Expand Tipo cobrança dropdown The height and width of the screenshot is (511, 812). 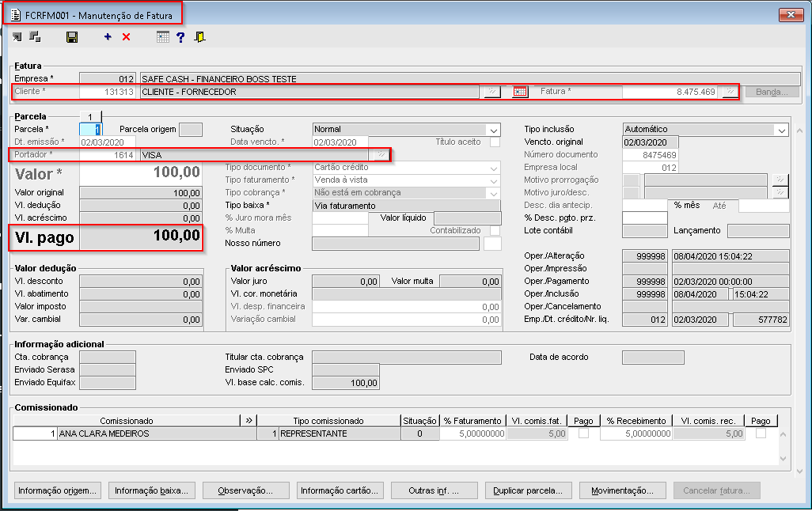pos(494,193)
